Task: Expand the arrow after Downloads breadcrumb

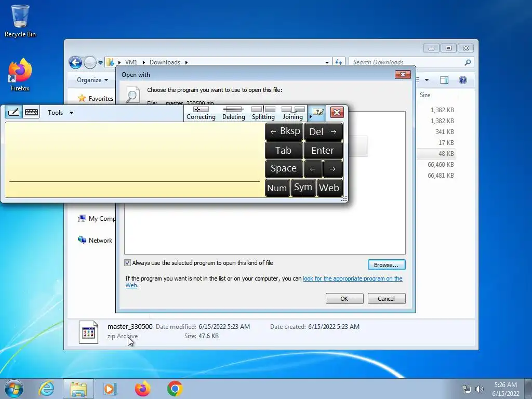Action: 187,62
